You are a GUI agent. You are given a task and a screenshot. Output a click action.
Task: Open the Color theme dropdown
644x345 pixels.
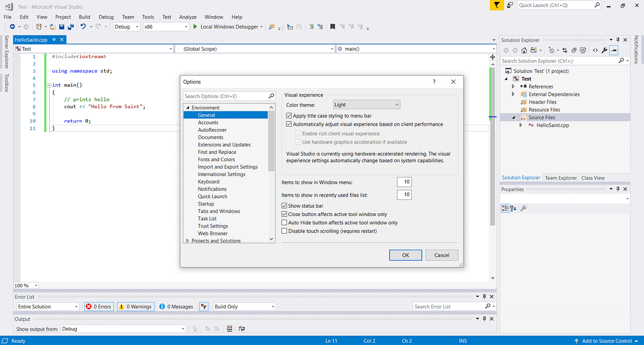(x=367, y=104)
